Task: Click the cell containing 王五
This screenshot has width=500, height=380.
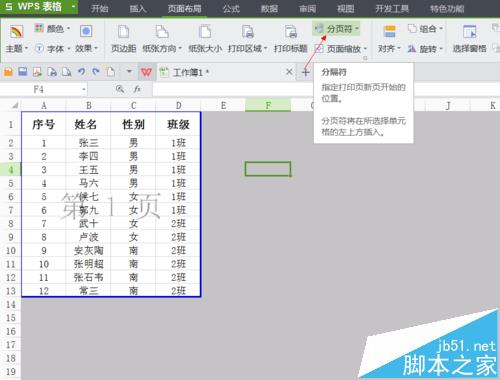Action: tap(88, 170)
